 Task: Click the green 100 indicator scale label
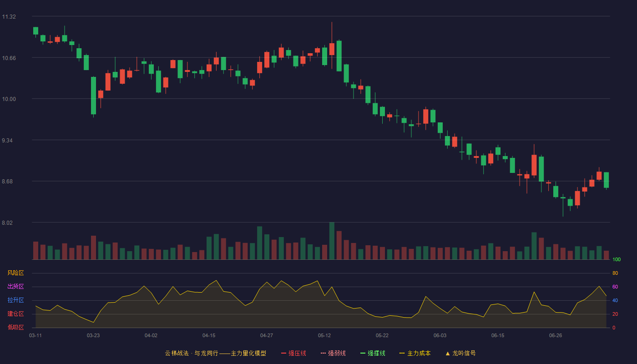tap(617, 259)
